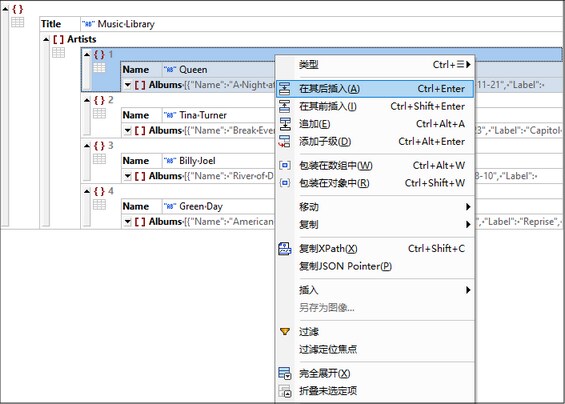Toggle table view icon of artist 2
The width and height of the screenshot is (565, 404).
click(99, 114)
